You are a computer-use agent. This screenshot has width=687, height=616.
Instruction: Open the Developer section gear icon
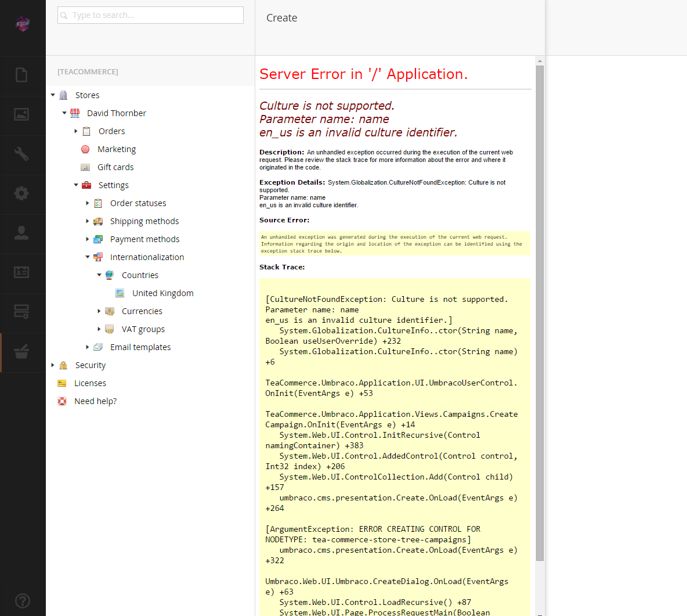[x=21, y=193]
